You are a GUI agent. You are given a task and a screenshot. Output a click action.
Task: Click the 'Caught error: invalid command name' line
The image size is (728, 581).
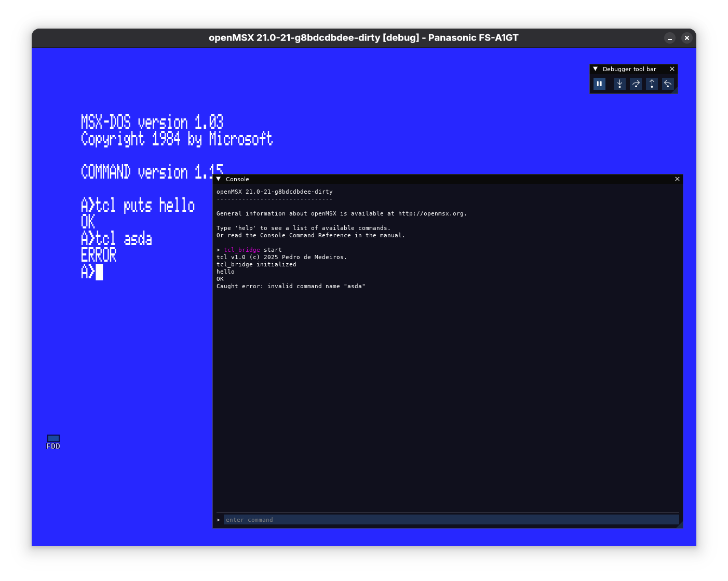pos(291,286)
